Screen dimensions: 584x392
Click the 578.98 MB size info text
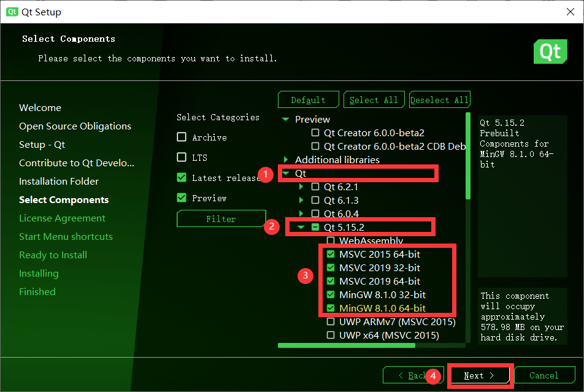pyautogui.click(x=522, y=317)
